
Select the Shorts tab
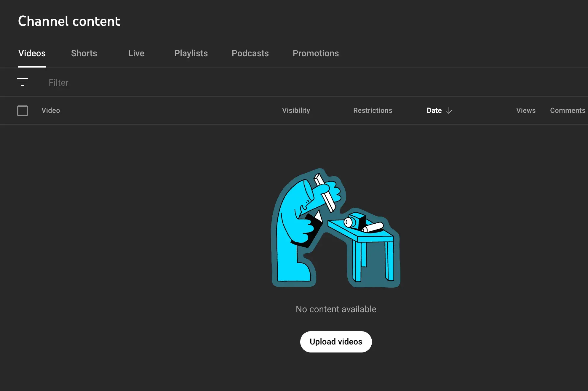[84, 53]
